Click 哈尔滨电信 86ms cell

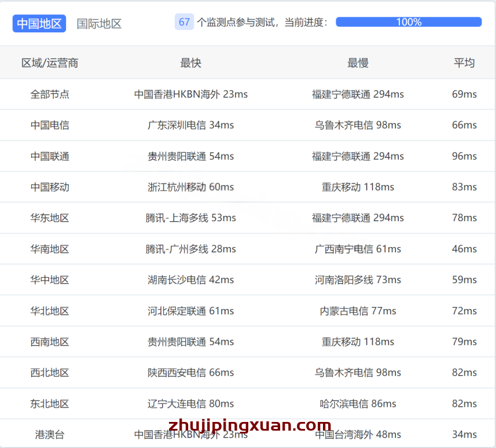pos(358,403)
